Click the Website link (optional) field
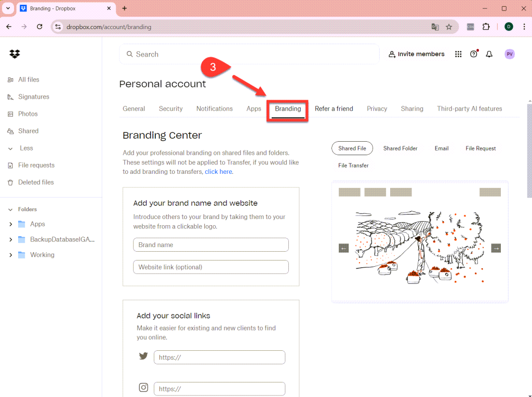The image size is (532, 397). point(211,267)
